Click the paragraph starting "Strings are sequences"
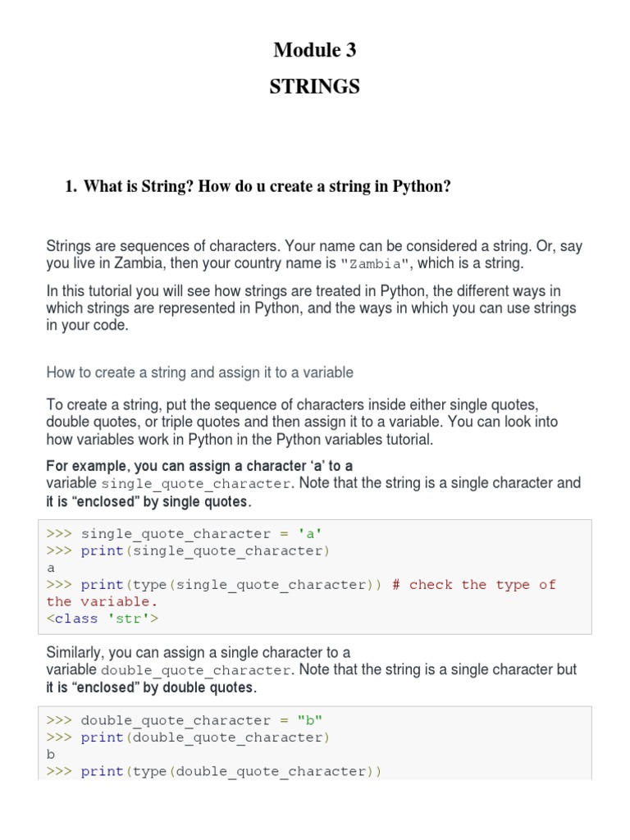The width and height of the screenshot is (630, 840). click(x=314, y=254)
